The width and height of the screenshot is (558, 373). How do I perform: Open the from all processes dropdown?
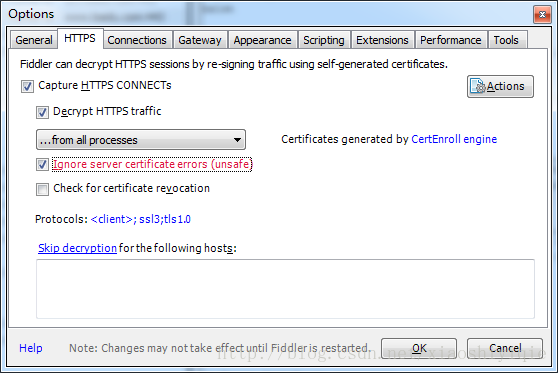click(141, 140)
